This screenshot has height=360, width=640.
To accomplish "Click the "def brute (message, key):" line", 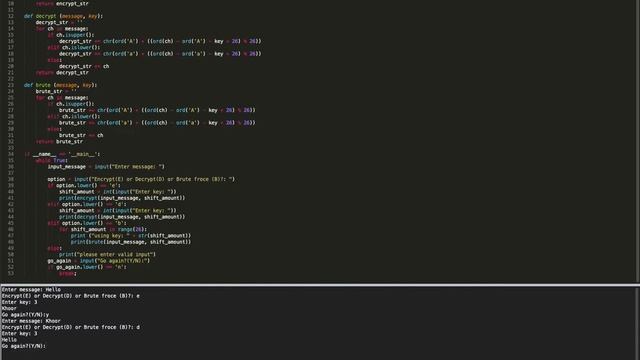I will click(x=60, y=85).
